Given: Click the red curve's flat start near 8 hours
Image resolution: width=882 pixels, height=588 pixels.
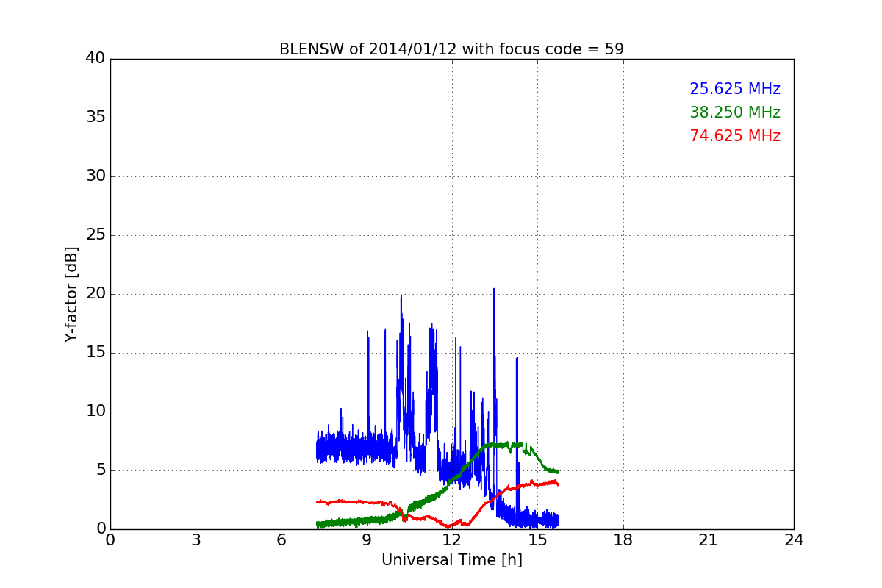Looking at the screenshot, I should (338, 502).
